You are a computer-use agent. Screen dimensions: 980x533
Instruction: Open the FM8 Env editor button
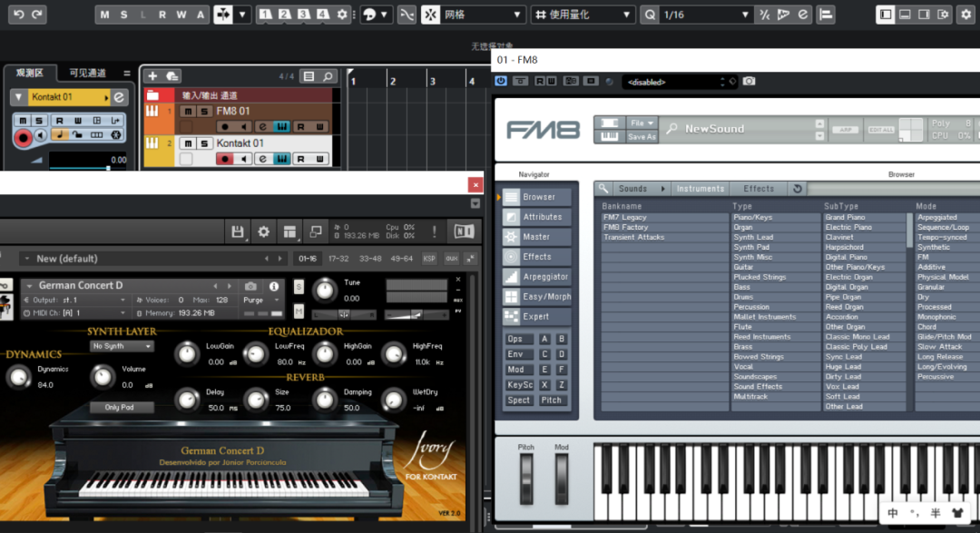pos(518,354)
